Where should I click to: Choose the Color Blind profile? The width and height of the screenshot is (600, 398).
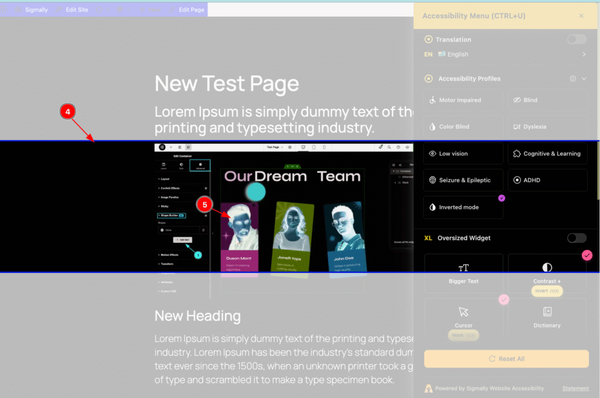(x=463, y=127)
